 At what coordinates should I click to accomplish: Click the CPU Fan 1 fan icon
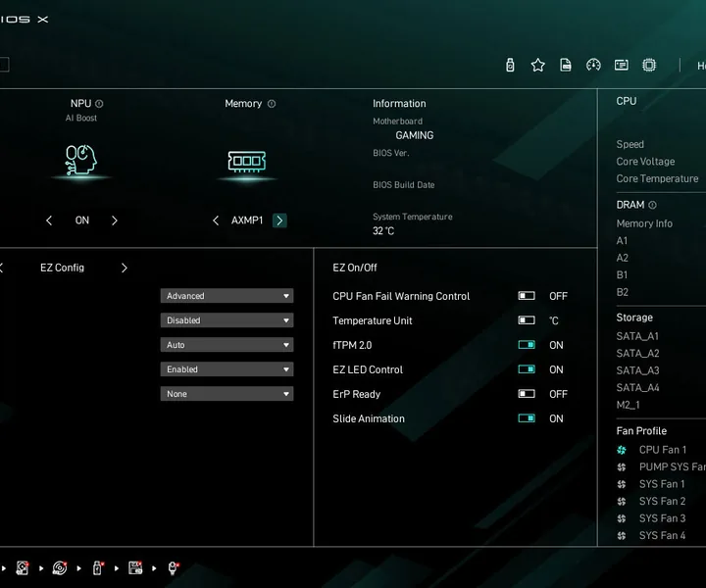(x=622, y=450)
